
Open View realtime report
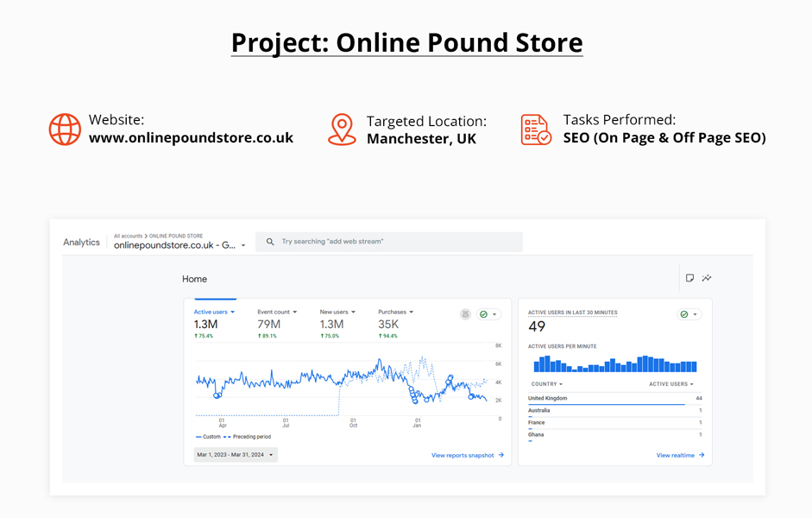point(676,455)
